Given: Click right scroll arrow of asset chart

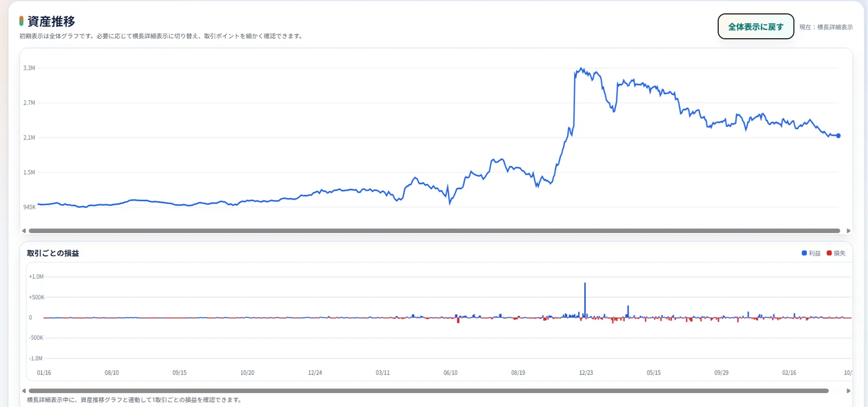Looking at the screenshot, I should [x=848, y=231].
